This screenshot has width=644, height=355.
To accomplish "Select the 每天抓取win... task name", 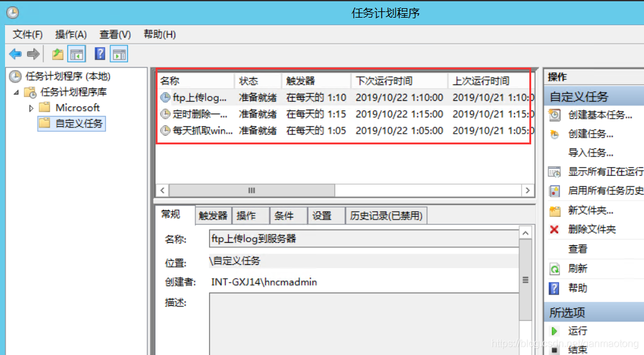I will pyautogui.click(x=202, y=131).
